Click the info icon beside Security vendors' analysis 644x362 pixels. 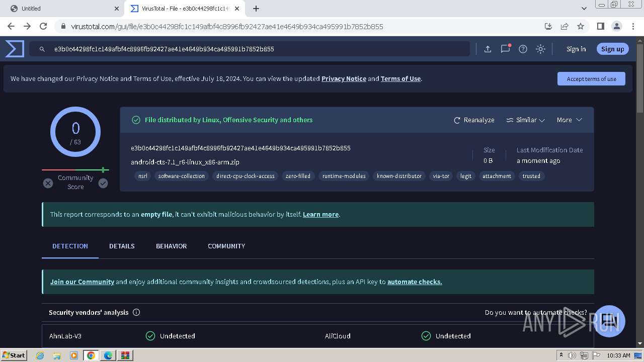point(136,312)
